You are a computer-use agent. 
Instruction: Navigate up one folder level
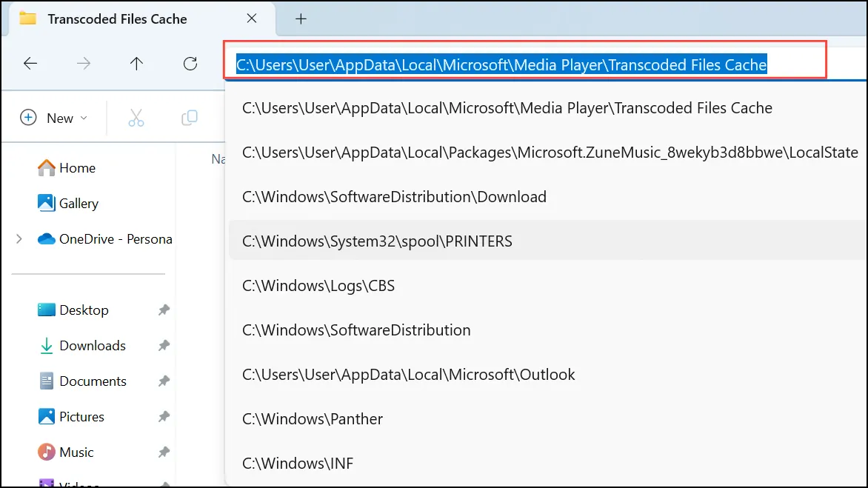(x=137, y=64)
